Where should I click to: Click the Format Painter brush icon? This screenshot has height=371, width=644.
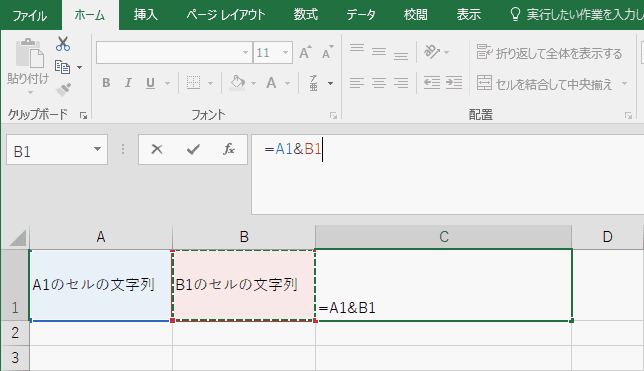tap(63, 89)
